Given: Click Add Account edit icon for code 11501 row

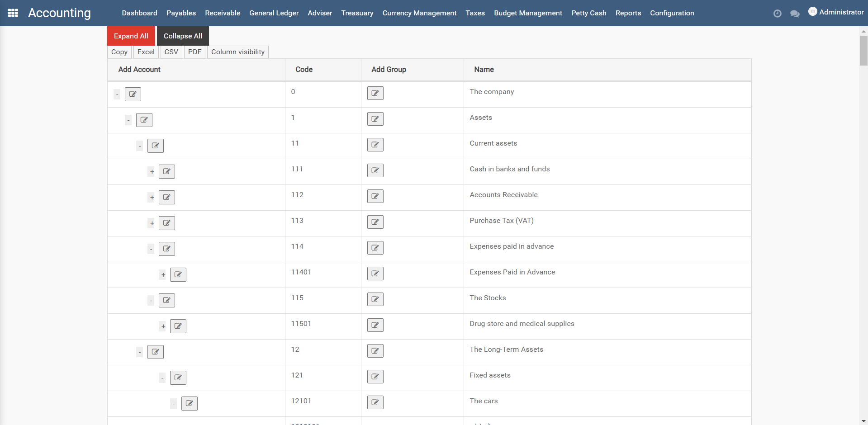Looking at the screenshot, I should coord(178,326).
